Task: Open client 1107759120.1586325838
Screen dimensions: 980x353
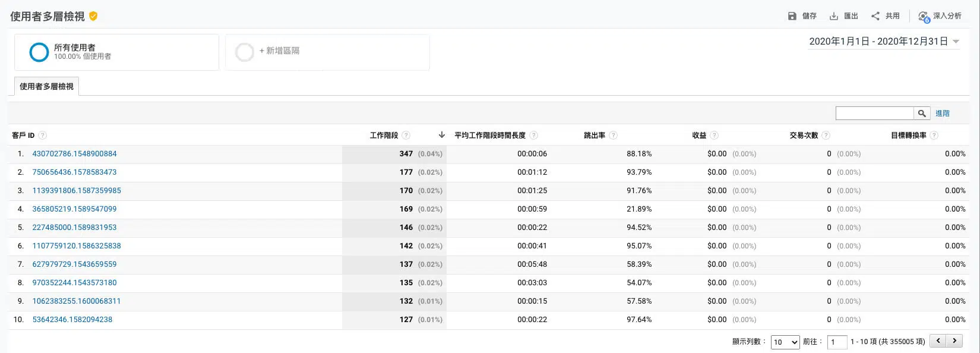Action: (77, 246)
